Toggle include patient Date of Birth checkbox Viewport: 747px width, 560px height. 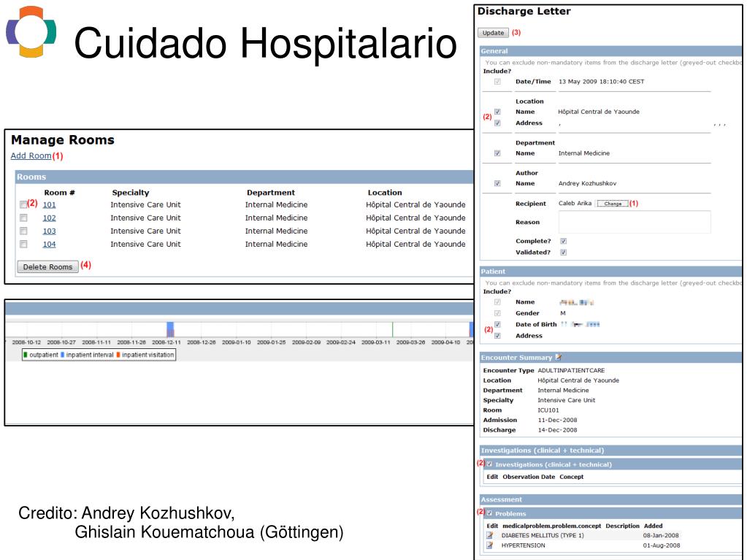pyautogui.click(x=497, y=324)
